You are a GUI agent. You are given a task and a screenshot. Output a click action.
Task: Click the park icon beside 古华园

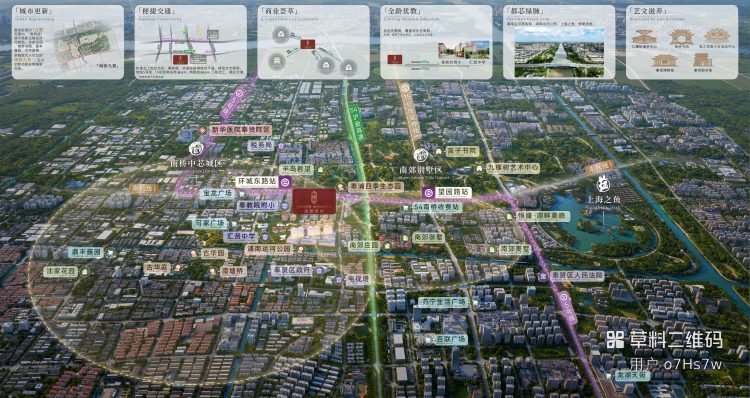194,254
